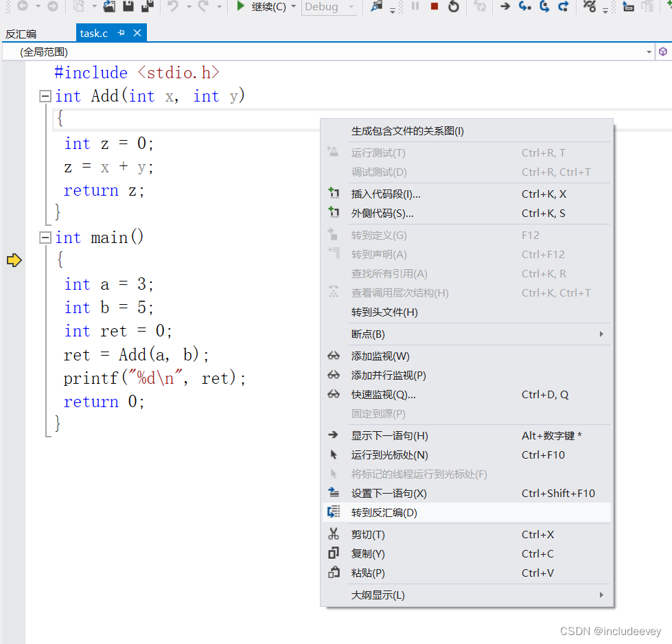Click the red Stop Debugging icon

(x=434, y=6)
